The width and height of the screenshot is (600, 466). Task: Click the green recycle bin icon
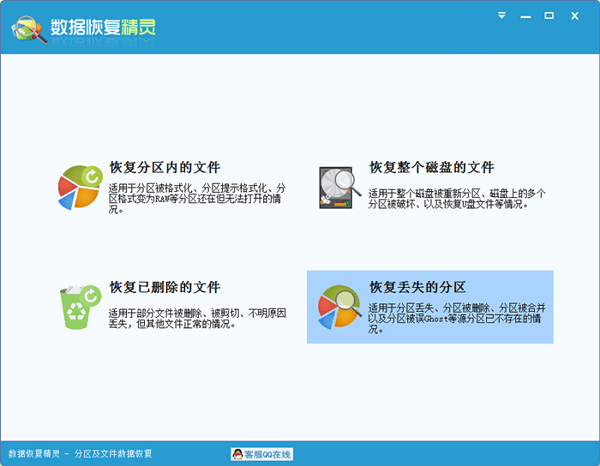tap(80, 308)
